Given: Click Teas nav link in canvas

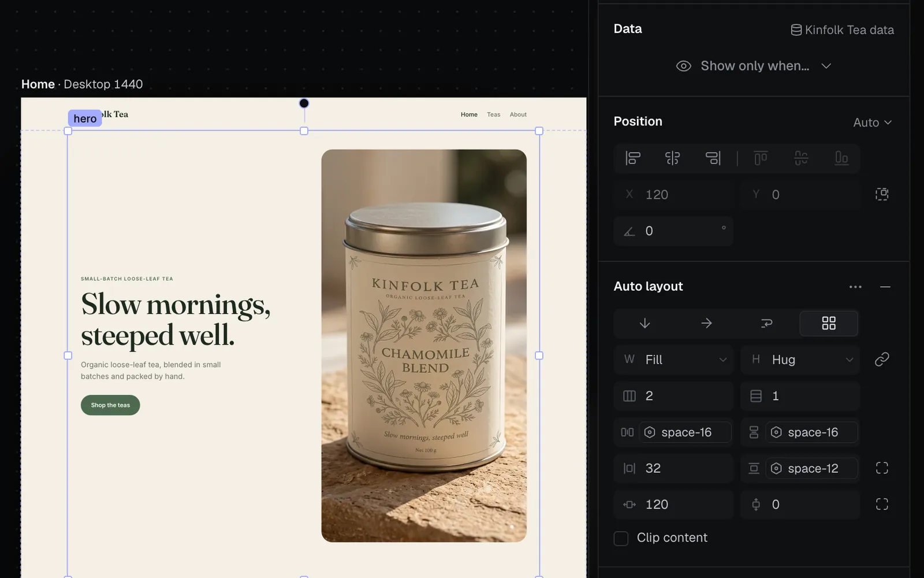Looking at the screenshot, I should 494,114.
